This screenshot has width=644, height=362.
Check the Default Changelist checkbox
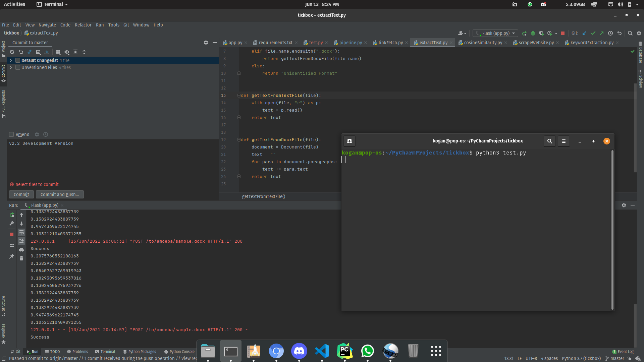[18, 60]
